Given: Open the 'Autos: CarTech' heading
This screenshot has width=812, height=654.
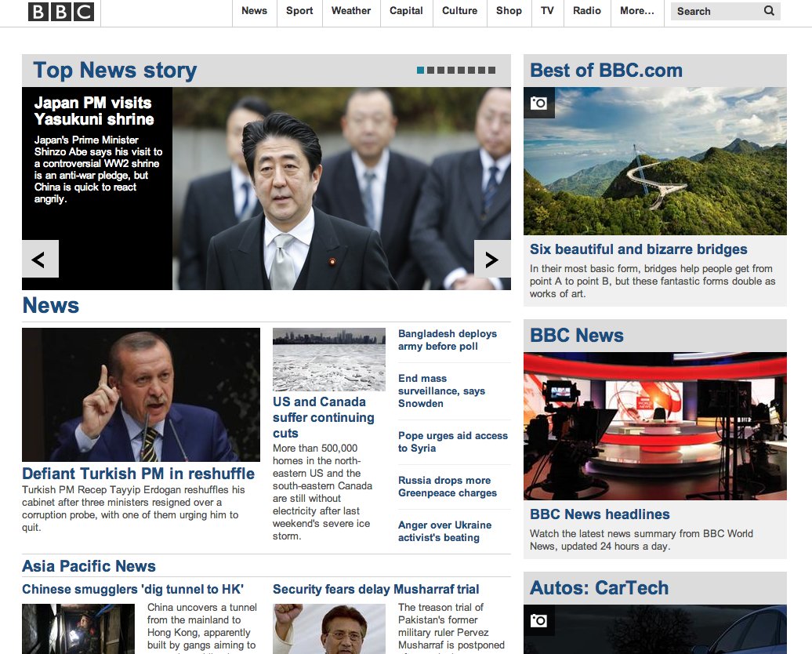Looking at the screenshot, I should click(x=599, y=587).
